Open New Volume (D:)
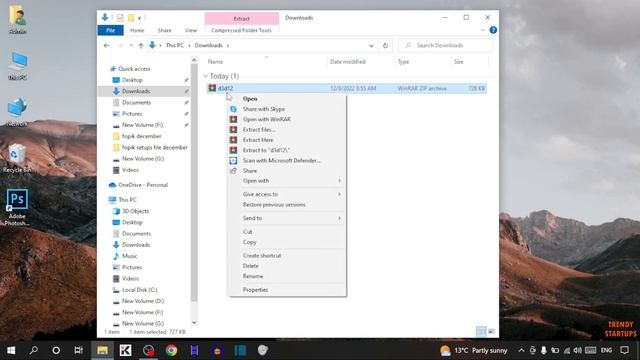 pos(142,301)
